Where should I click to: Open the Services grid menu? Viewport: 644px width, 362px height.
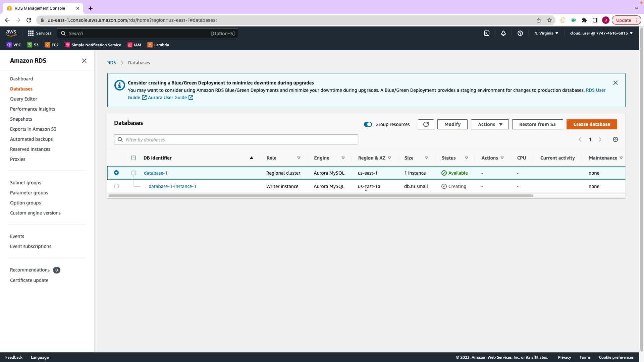31,33
